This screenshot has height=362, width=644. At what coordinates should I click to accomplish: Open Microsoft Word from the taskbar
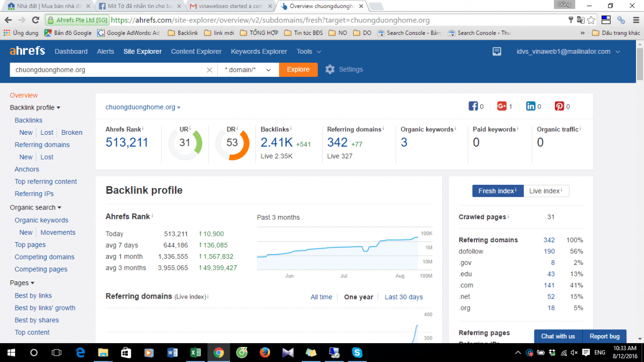click(x=172, y=352)
